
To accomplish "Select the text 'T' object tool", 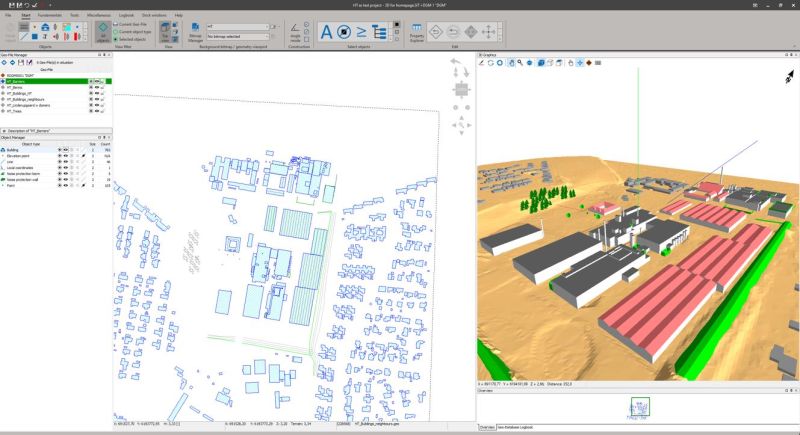I will [45, 37].
